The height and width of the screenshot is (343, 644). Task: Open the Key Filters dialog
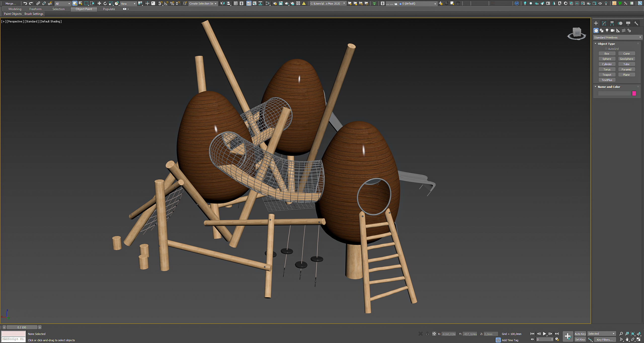[605, 339]
